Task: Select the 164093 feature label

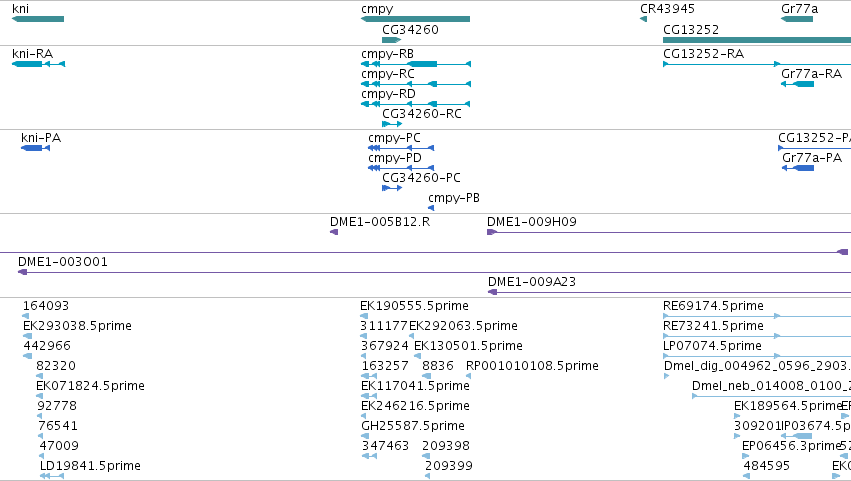Action: [x=46, y=306]
